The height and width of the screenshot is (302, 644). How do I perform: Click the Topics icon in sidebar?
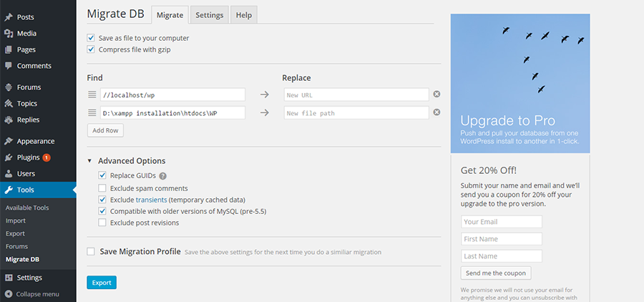[x=9, y=104]
